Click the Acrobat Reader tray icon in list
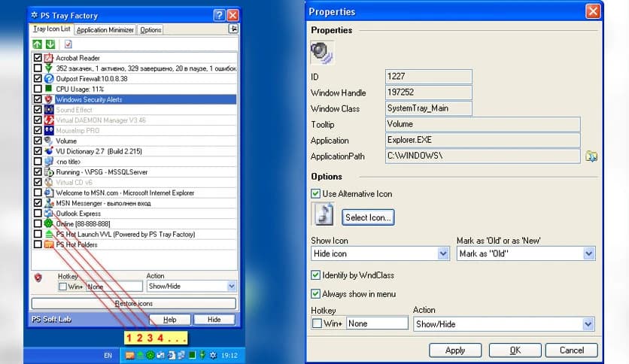 tap(49, 58)
